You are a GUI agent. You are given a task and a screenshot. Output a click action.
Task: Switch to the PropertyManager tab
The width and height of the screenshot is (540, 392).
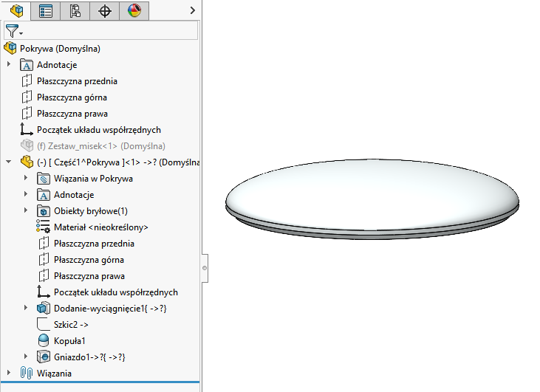tap(45, 10)
